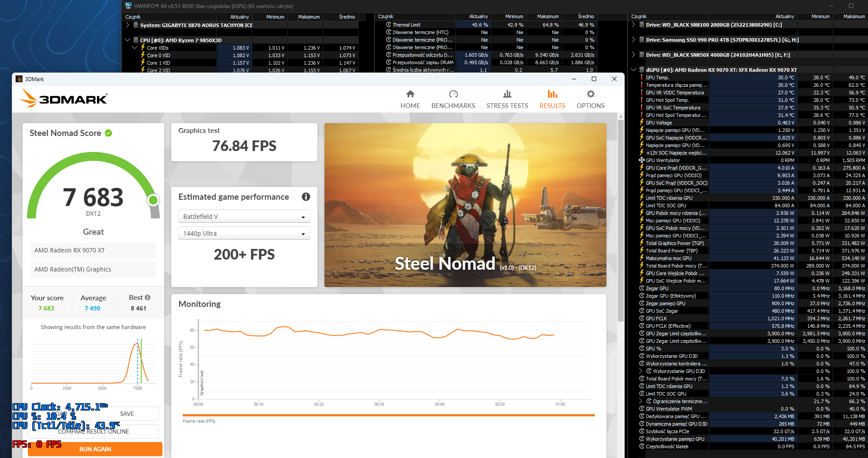868x458 pixels.
Task: Open the 1440p Ultra resolution dropdown
Action: (244, 233)
